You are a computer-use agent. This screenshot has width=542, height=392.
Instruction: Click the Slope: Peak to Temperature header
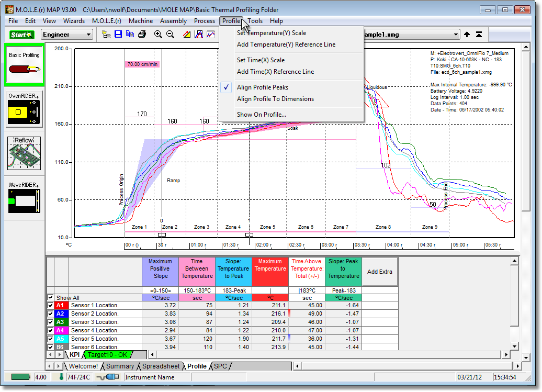[343, 272]
